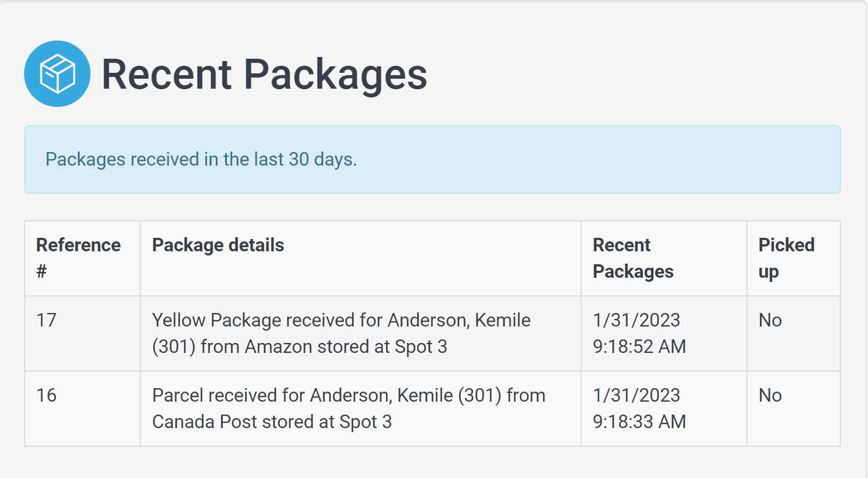
Task: Click the 9:18:33 AM timestamp cell
Action: (664, 409)
